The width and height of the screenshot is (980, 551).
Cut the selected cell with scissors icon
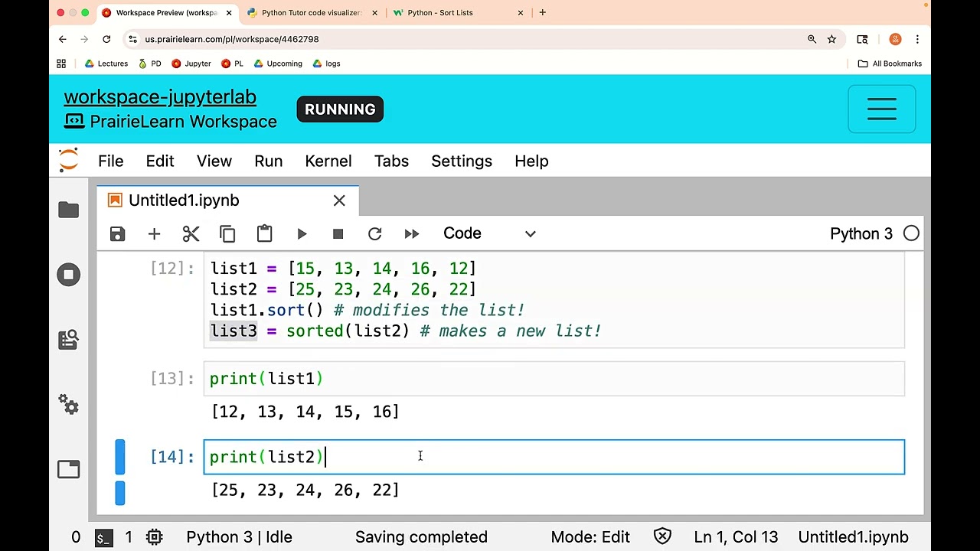click(x=191, y=233)
